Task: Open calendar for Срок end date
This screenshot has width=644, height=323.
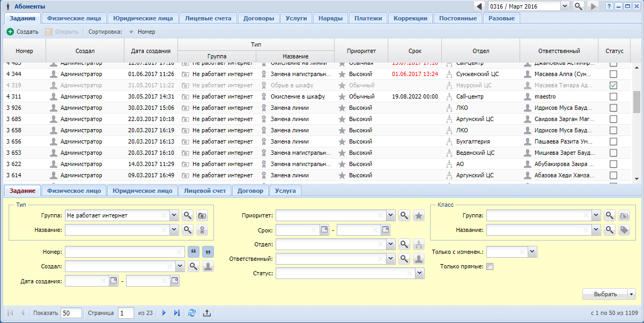Action: [385, 230]
